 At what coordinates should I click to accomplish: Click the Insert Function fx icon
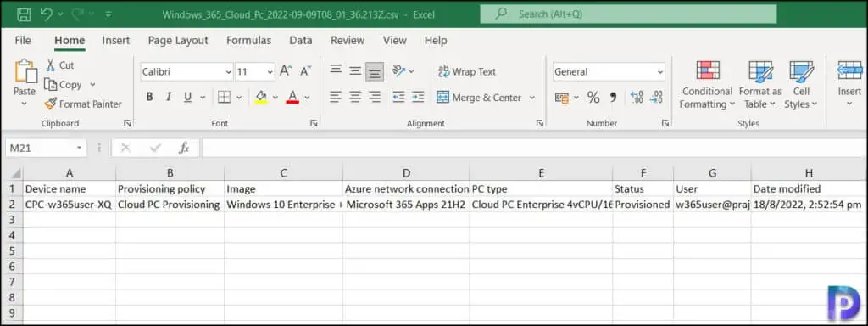tap(184, 148)
